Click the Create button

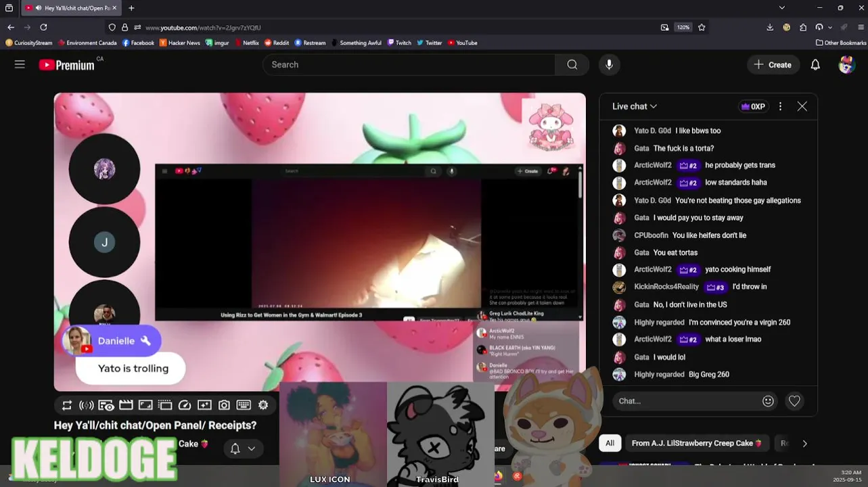point(773,65)
